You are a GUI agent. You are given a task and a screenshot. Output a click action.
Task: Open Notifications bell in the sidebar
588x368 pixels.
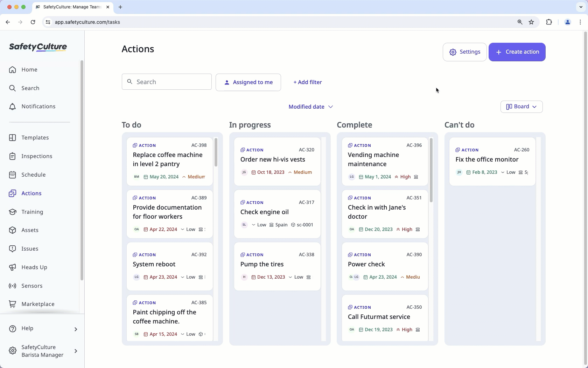pos(32,106)
